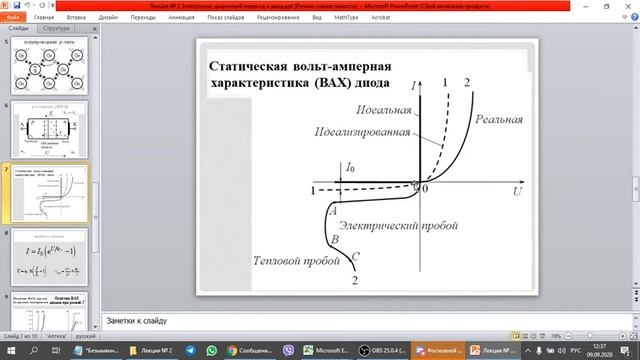
Task: Click the zoom out minus button
Action: point(568,336)
